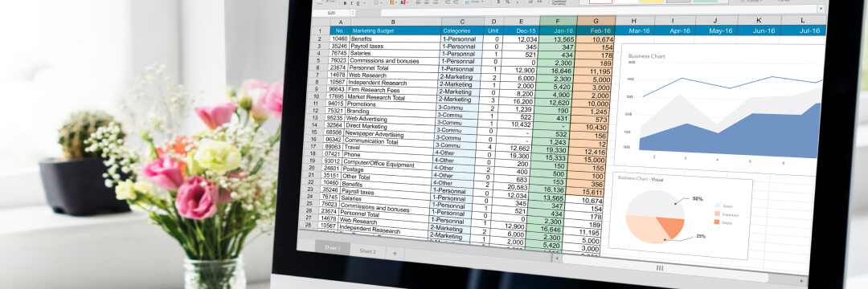This screenshot has height=289, width=868.
Task: Toggle Underline formatting in the toolbar
Action: [358, 2]
